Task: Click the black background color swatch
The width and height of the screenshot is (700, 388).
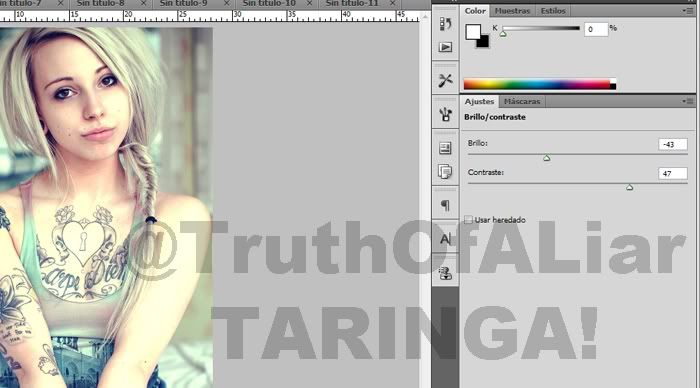Action: click(x=484, y=43)
